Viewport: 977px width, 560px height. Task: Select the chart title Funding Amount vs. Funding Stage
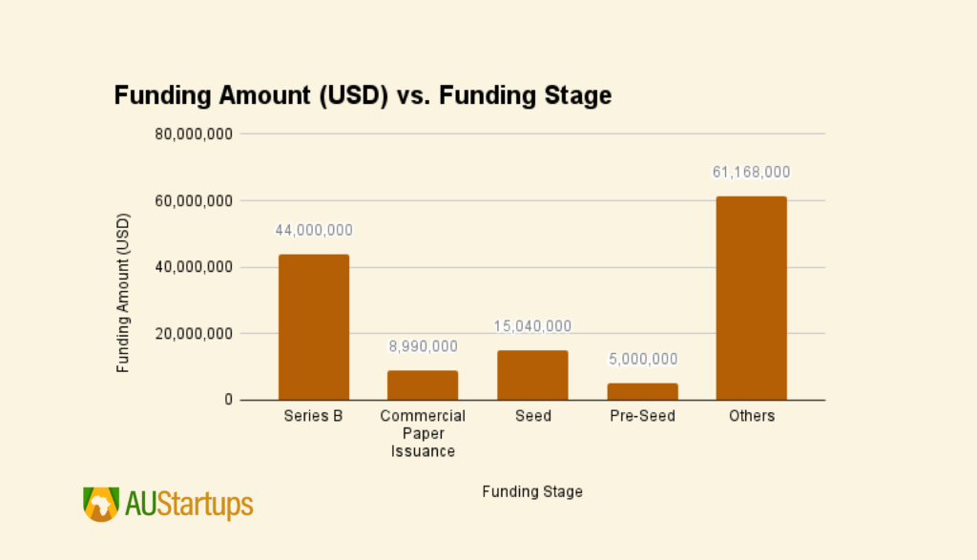pos(363,96)
